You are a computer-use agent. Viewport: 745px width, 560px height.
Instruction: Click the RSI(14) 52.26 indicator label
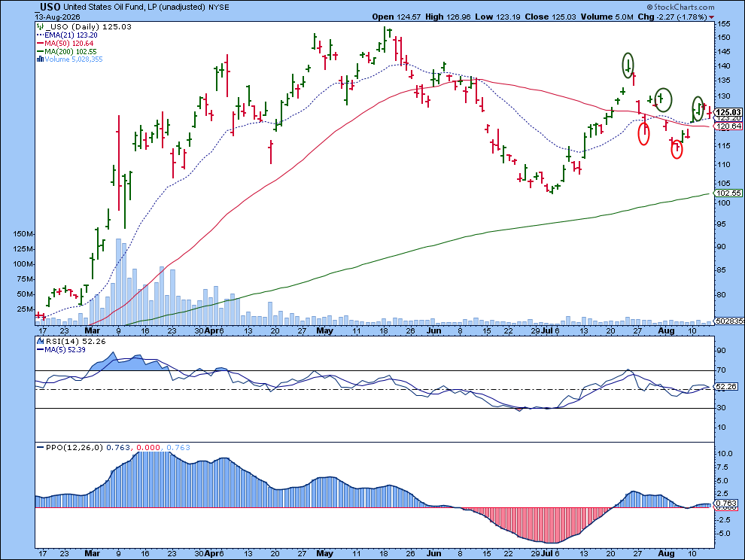pyautogui.click(x=76, y=341)
